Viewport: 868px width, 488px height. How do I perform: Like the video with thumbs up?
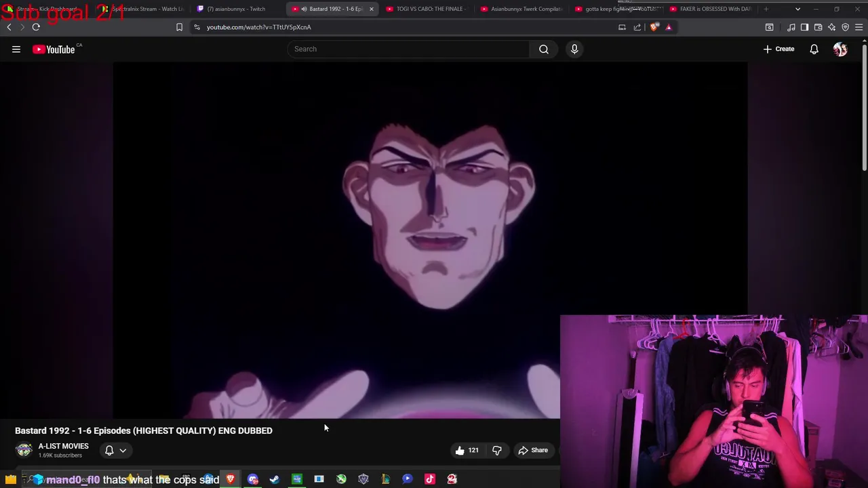pyautogui.click(x=467, y=450)
